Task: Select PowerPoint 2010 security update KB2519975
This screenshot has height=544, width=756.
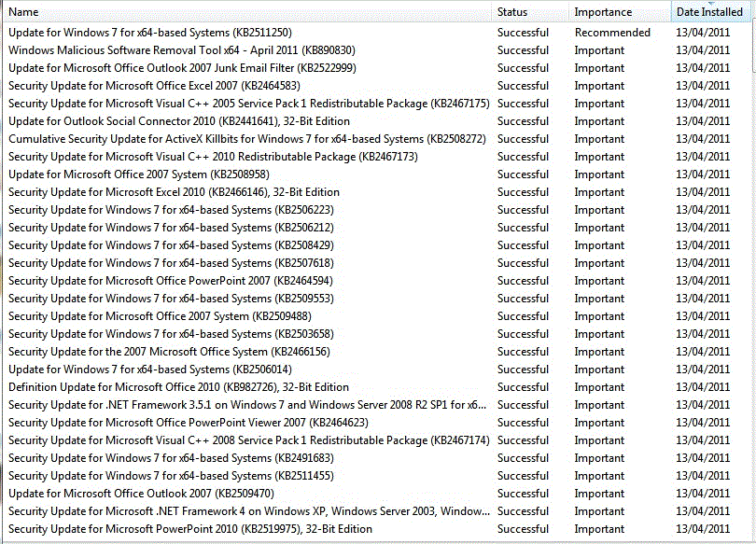Action: point(190,529)
